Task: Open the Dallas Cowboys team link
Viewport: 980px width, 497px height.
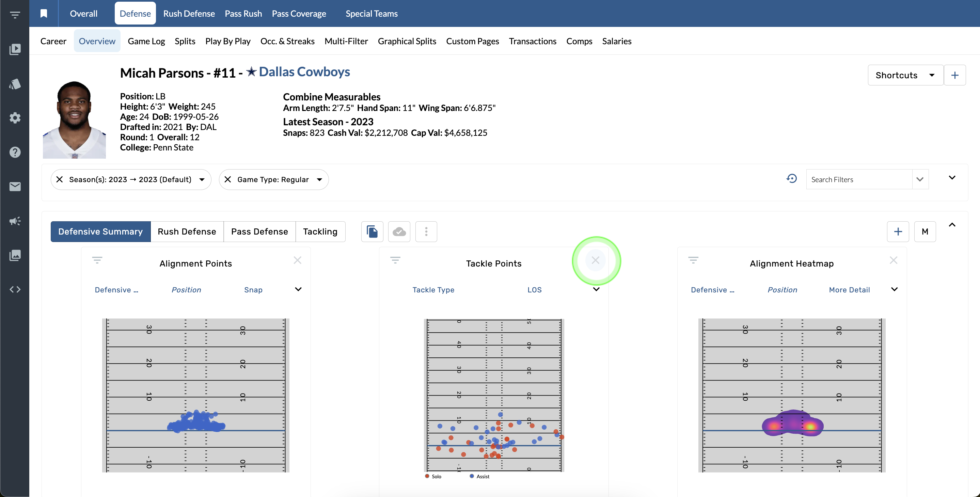Action: coord(304,72)
